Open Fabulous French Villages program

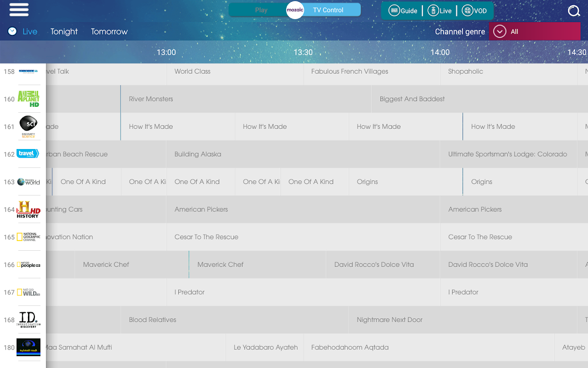coord(372,71)
